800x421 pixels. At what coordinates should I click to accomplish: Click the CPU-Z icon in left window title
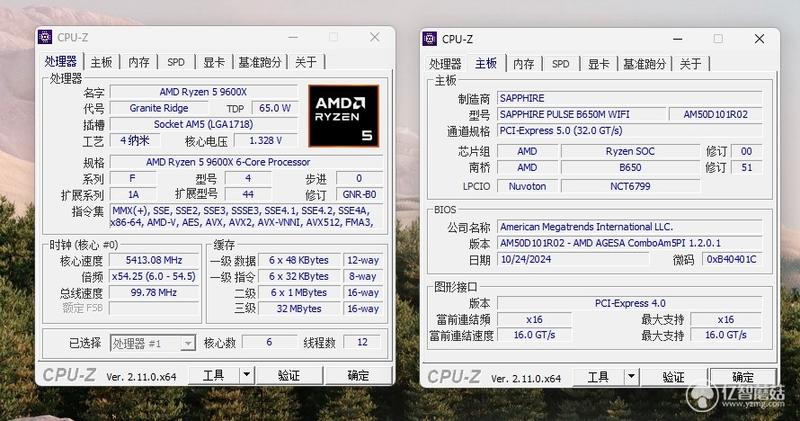tap(45, 37)
